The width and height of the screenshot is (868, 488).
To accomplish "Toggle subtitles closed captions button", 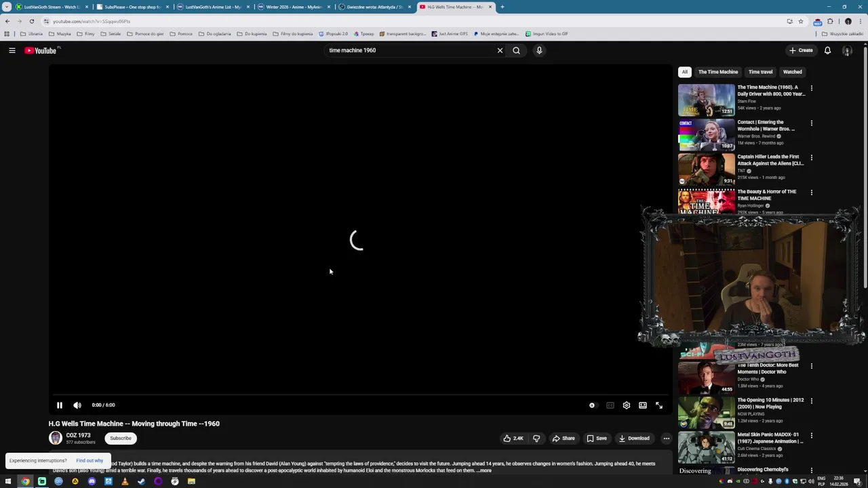I will pos(610,405).
